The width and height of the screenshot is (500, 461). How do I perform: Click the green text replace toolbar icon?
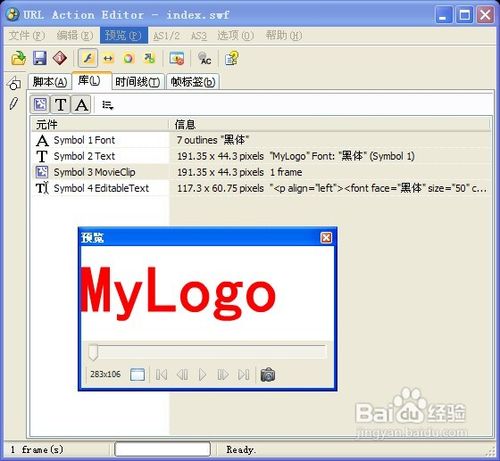[x=149, y=58]
